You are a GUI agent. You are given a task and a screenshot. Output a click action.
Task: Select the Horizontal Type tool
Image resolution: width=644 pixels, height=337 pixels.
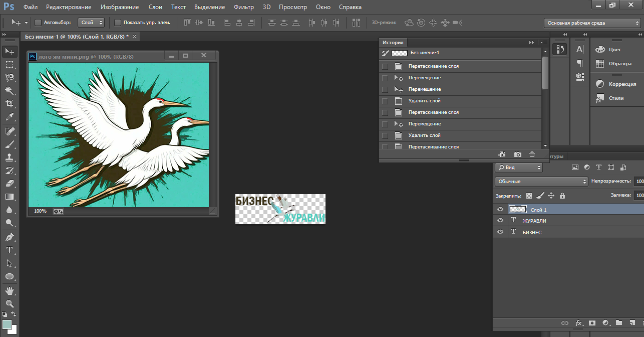click(x=9, y=250)
